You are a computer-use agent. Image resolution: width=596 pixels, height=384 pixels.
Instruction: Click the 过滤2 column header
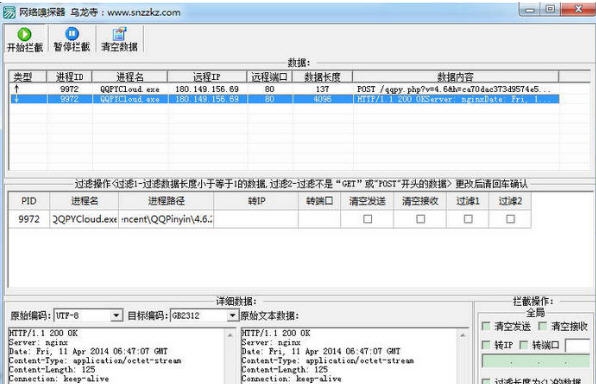coord(510,201)
